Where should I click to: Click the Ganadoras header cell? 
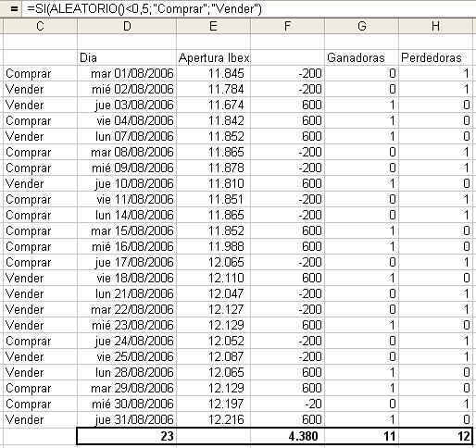tap(361, 57)
